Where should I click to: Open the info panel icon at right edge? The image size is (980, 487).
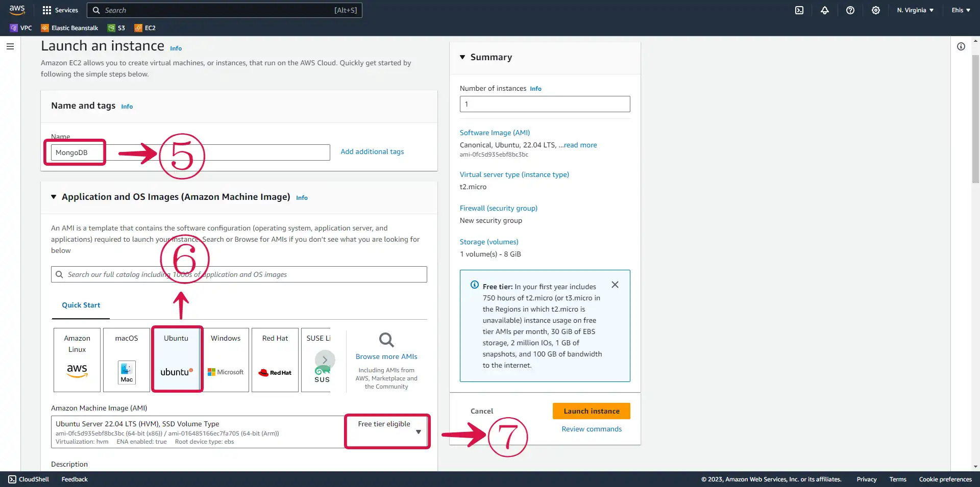(961, 46)
